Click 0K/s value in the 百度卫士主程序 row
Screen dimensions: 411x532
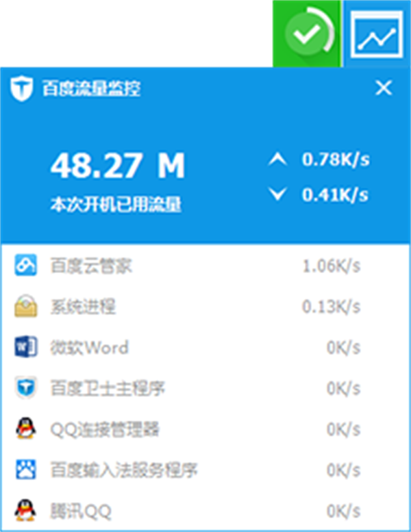[343, 388]
